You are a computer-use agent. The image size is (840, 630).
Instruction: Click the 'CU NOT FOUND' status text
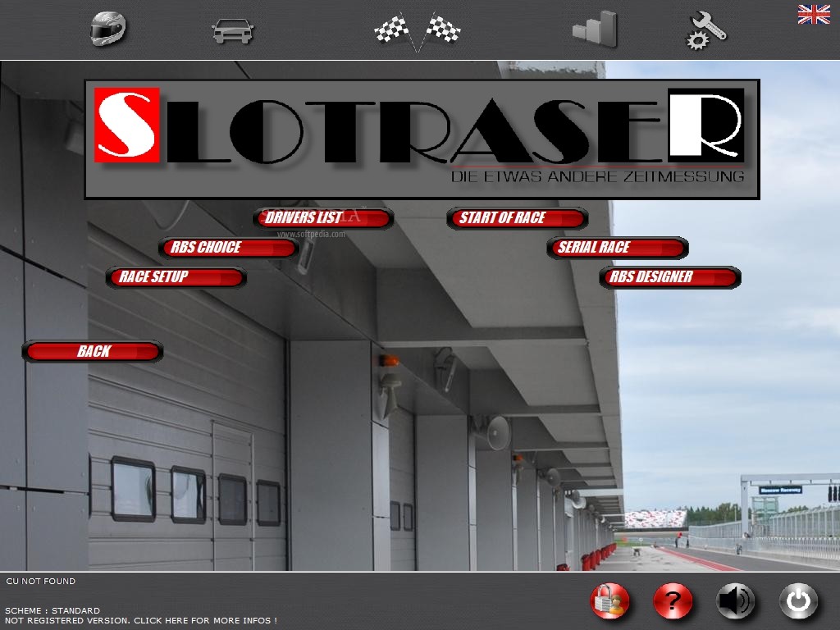[41, 582]
